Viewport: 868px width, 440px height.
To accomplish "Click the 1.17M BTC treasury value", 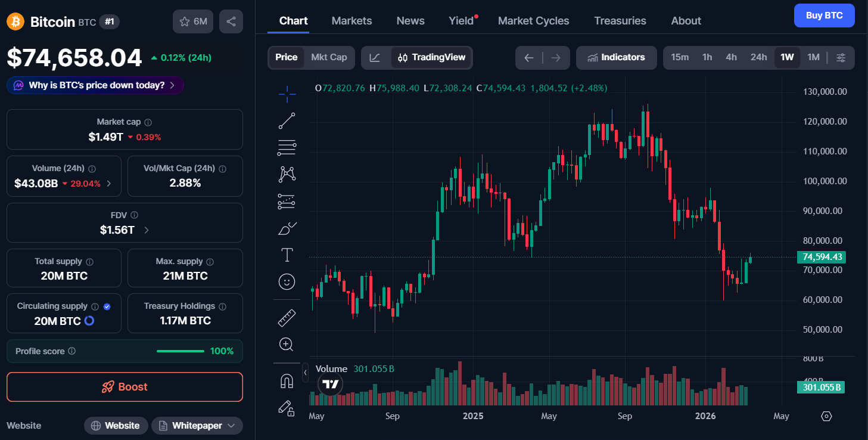I will click(x=185, y=321).
